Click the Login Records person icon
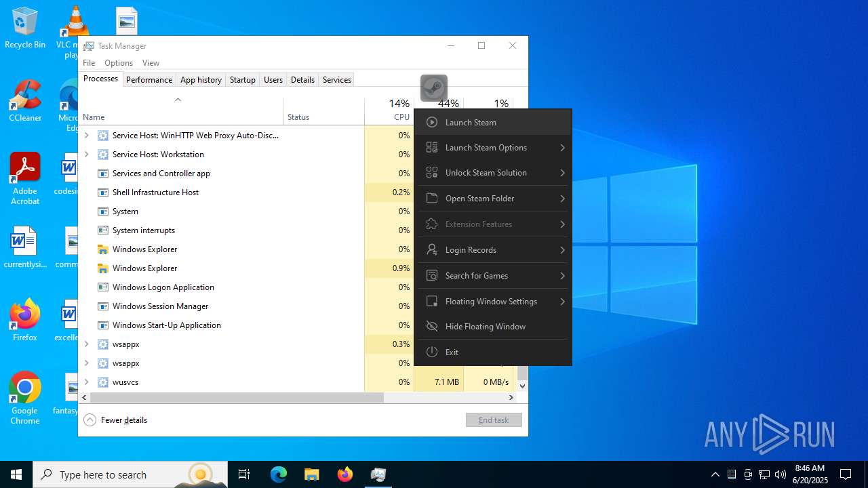 point(432,250)
